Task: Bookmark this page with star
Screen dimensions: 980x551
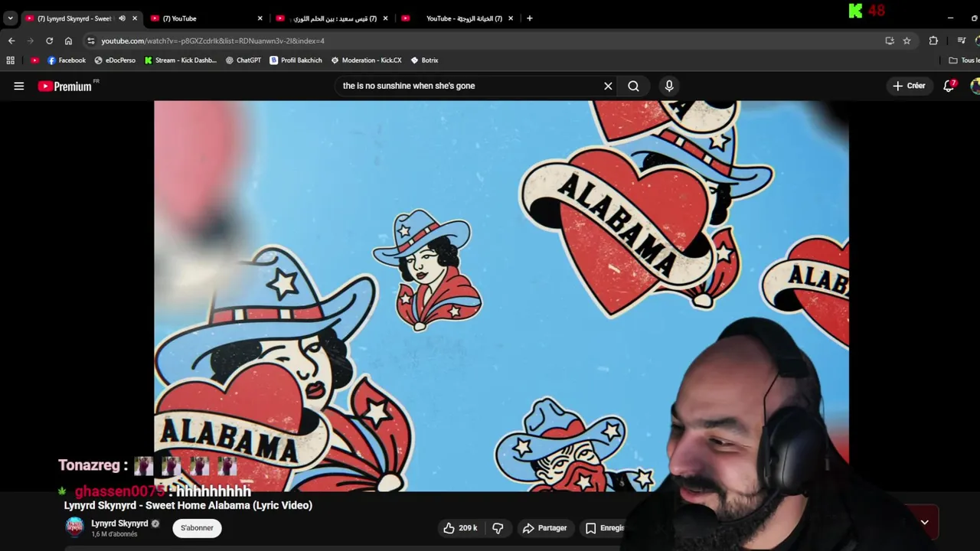Action: [906, 41]
